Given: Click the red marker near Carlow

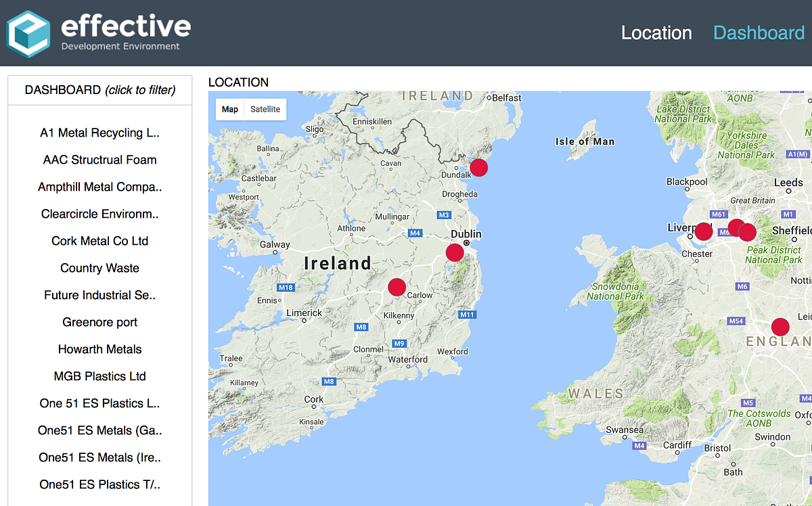Looking at the screenshot, I should [x=397, y=287].
